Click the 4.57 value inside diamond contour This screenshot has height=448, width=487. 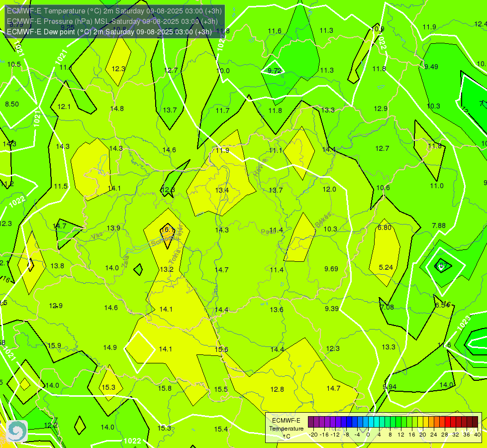coord(441,265)
